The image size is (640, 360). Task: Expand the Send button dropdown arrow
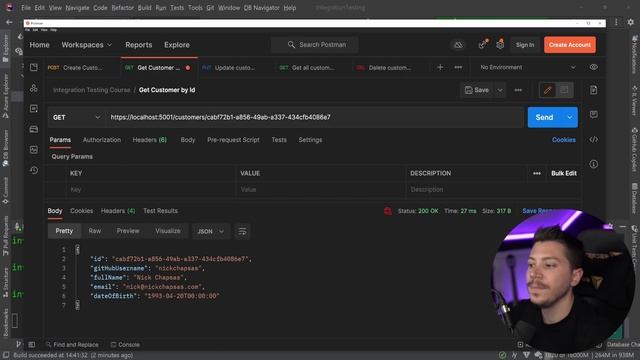click(x=569, y=118)
